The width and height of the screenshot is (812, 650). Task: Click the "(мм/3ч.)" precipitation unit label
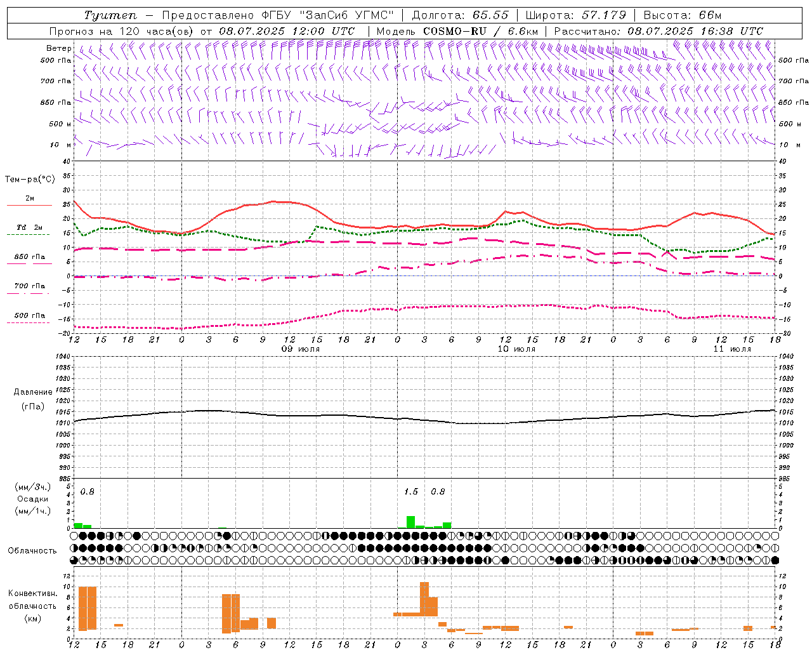[33, 487]
